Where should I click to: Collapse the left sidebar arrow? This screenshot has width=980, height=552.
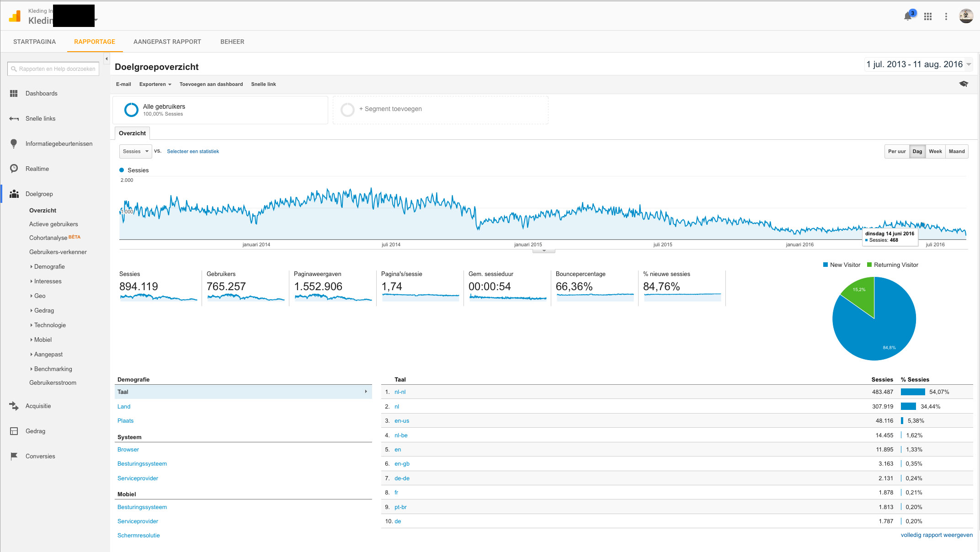[107, 58]
